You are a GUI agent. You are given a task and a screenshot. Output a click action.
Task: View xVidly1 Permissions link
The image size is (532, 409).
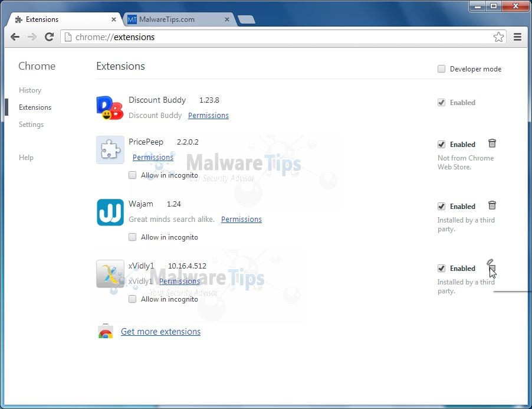point(179,282)
